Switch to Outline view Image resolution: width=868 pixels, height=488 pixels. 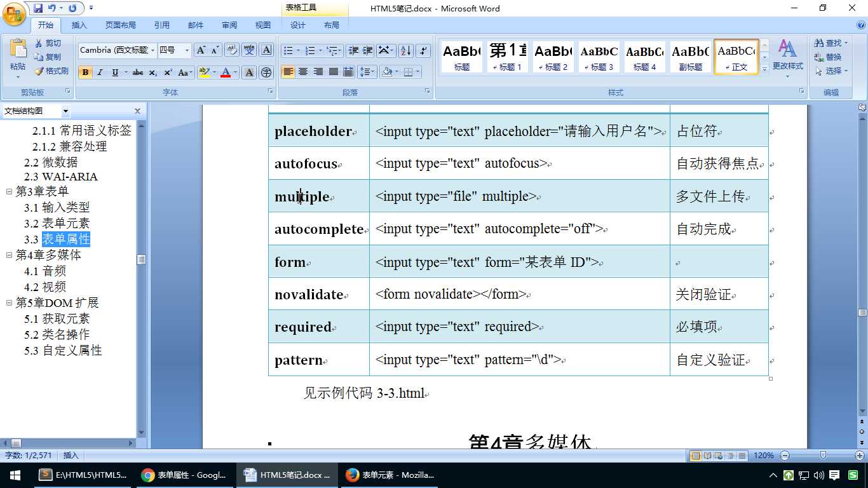731,456
